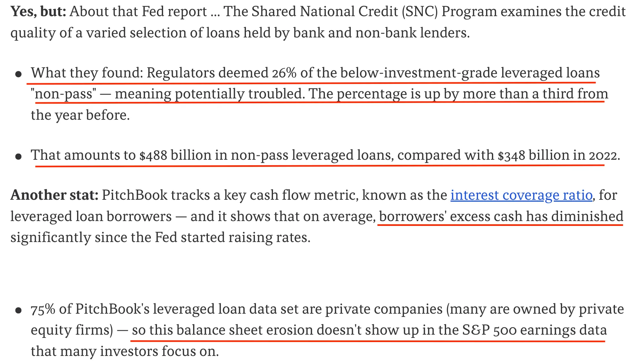Click the "26%" figure in first bullet
644x364 pixels.
[x=284, y=73]
